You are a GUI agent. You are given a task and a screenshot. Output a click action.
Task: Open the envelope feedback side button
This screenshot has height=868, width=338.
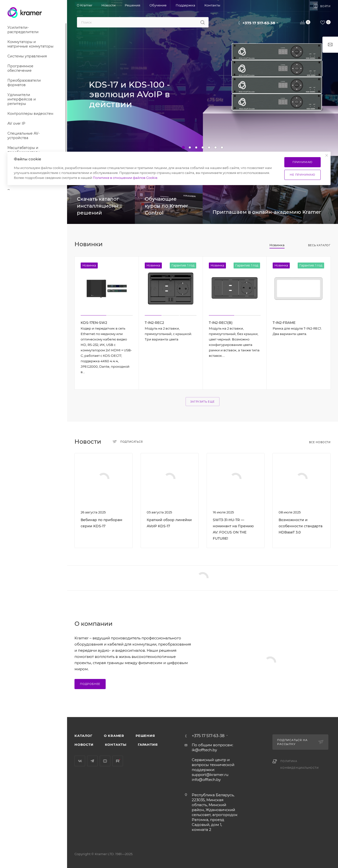[330, 45]
